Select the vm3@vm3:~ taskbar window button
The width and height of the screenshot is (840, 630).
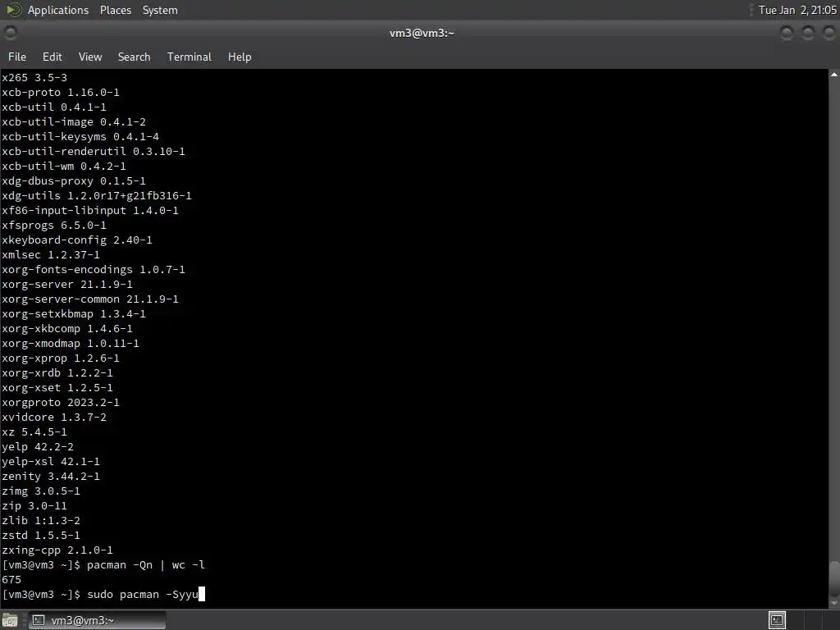coord(97,620)
